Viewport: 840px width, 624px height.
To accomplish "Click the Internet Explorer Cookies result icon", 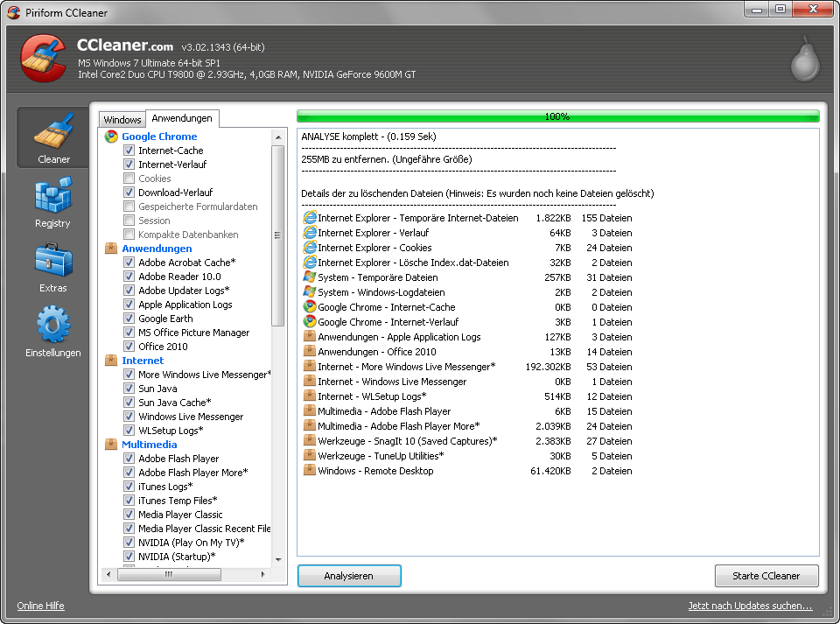I will tap(309, 248).
